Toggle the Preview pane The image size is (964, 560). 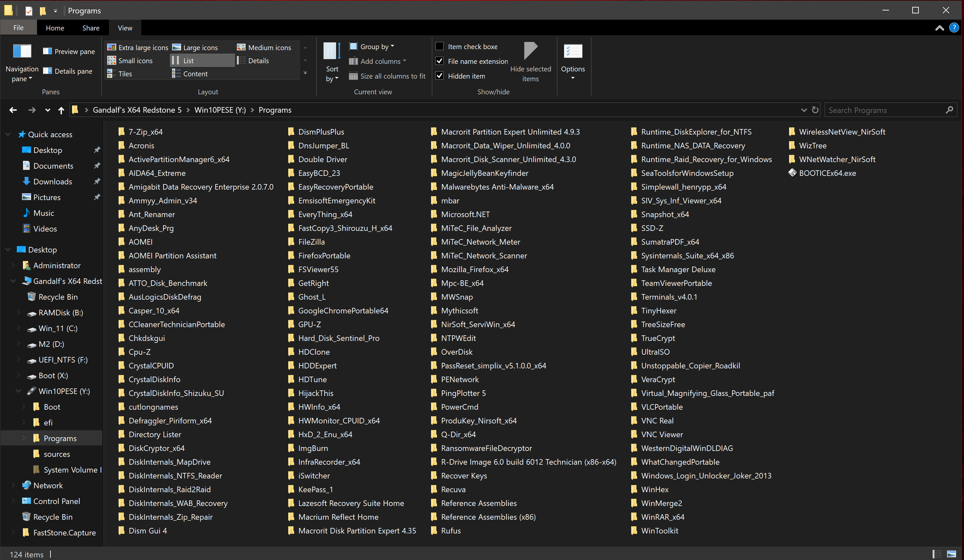(69, 51)
